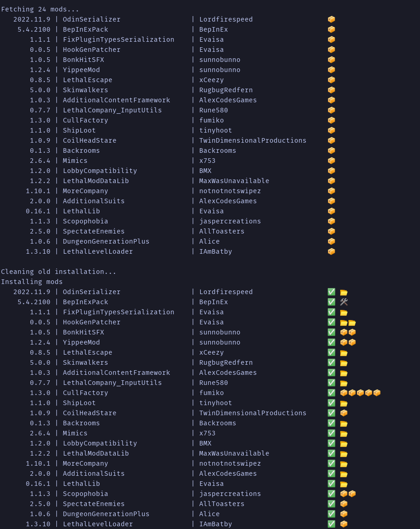Click the green checkmark on installed DungeonGenerationPlus row
Screen dimensions: 420x529
(331, 514)
